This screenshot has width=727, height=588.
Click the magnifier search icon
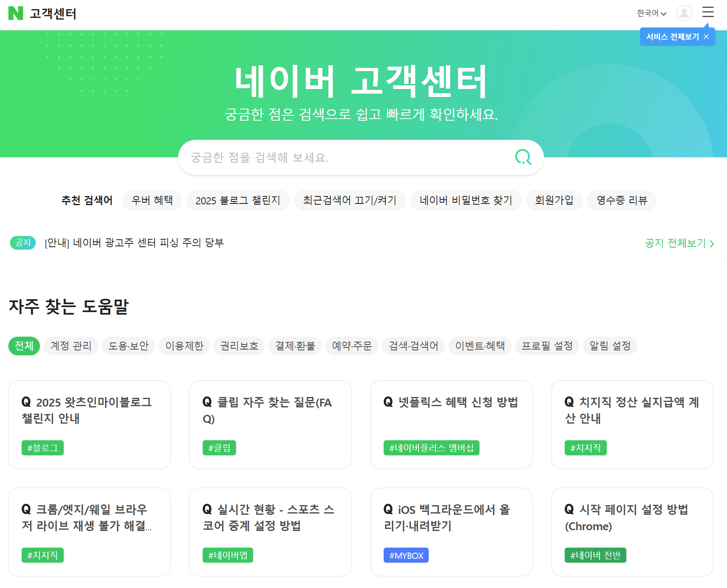(x=523, y=157)
